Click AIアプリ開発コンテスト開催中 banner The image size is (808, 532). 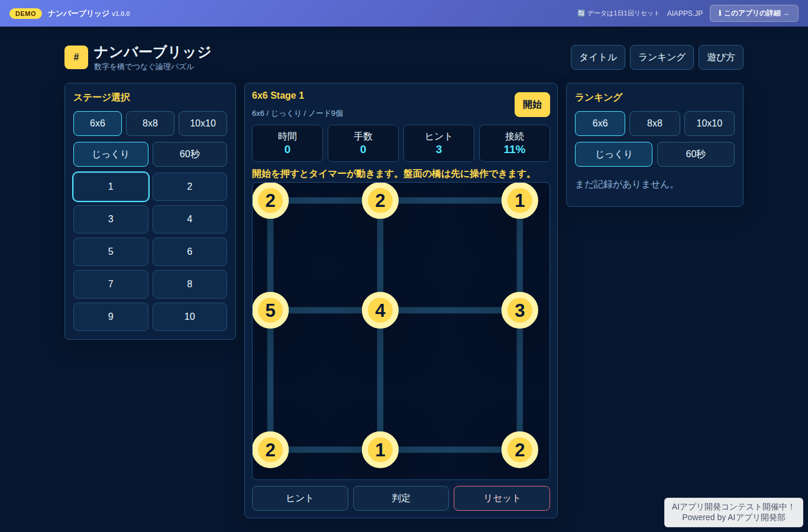tap(733, 512)
